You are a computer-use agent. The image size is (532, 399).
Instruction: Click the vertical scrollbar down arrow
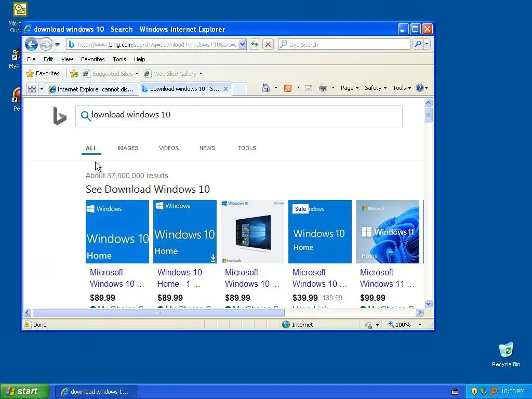click(428, 303)
